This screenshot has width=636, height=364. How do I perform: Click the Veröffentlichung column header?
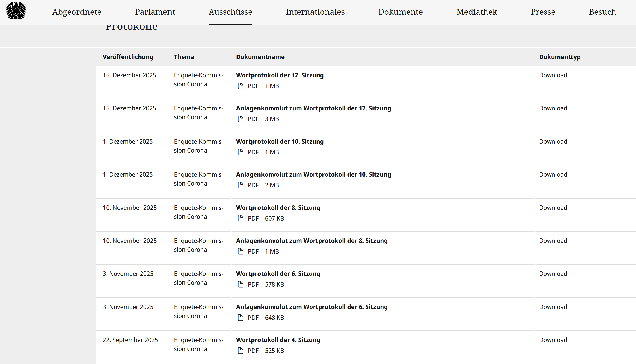coord(128,57)
